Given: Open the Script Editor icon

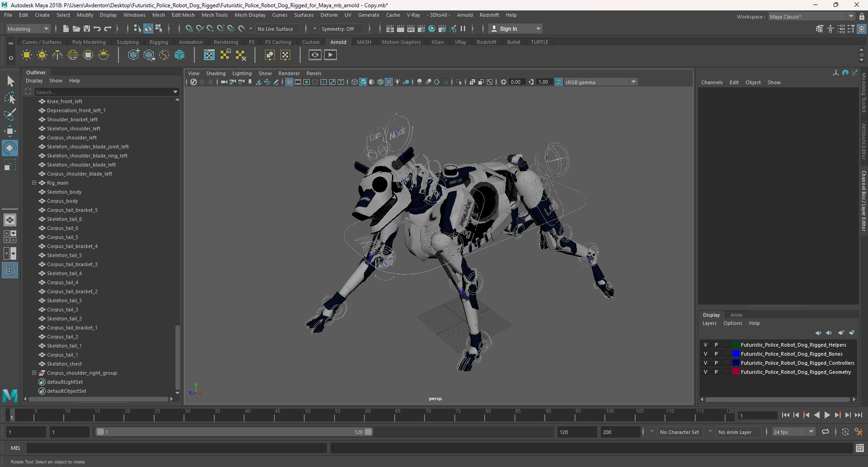Looking at the screenshot, I should pos(859,448).
